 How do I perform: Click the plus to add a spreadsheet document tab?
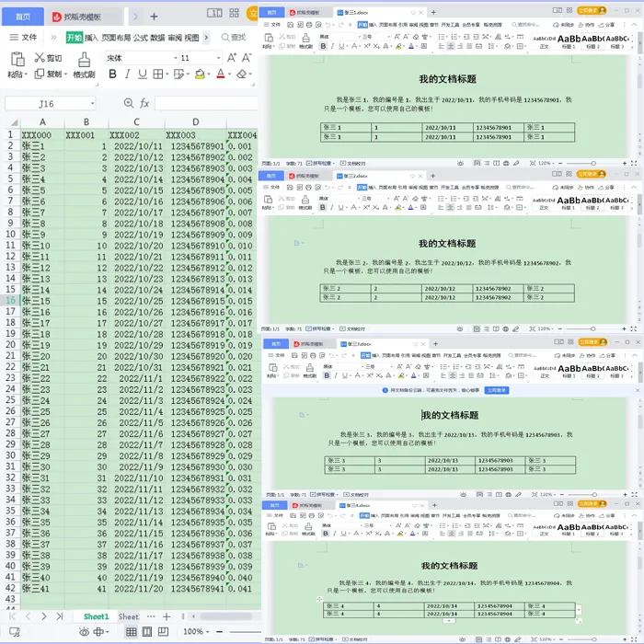click(154, 17)
